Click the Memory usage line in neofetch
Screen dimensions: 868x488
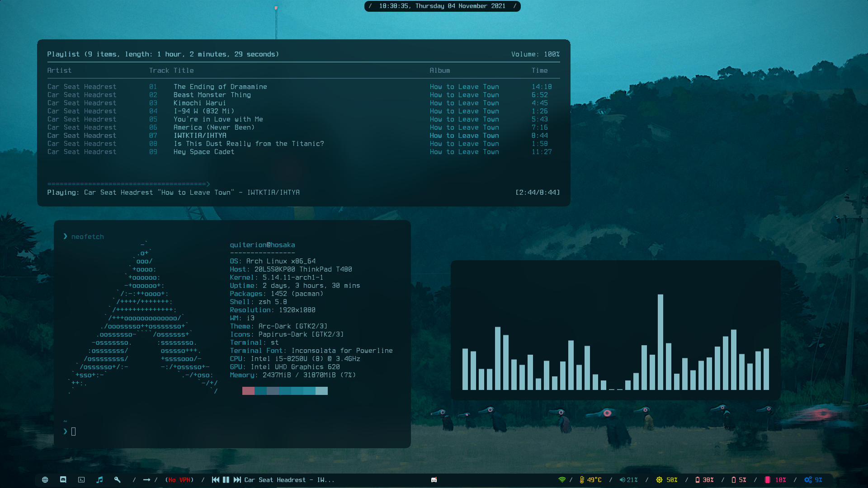click(293, 375)
